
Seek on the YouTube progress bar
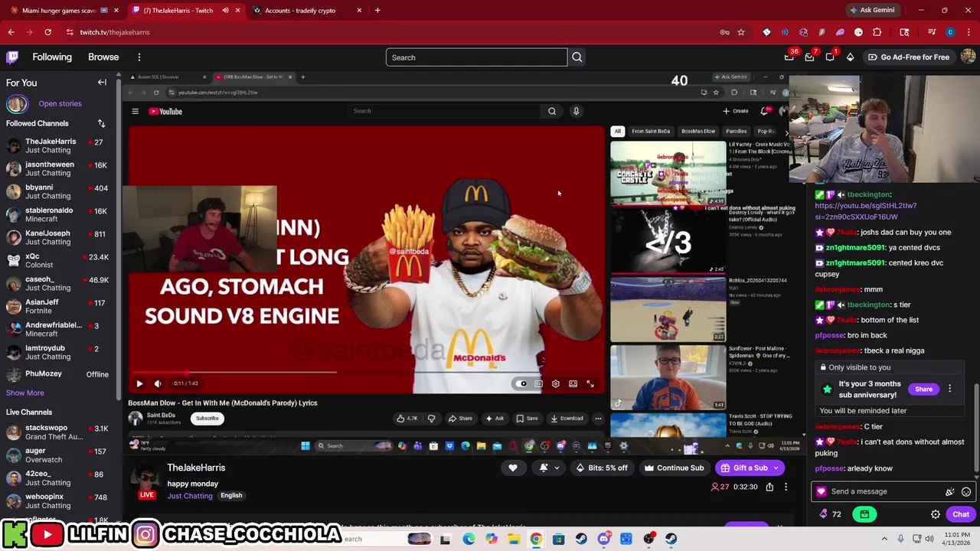pyautogui.click(x=366, y=373)
